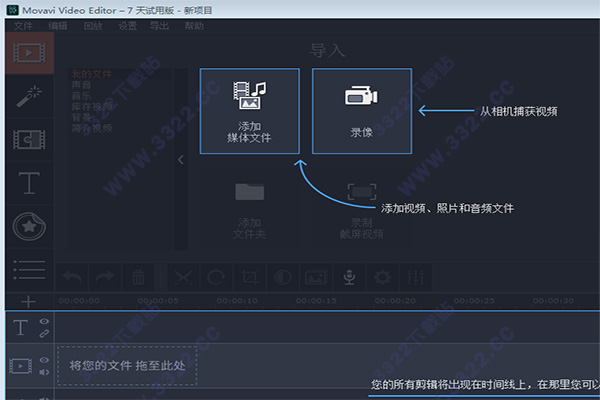Select the Crop tool icon

click(x=249, y=277)
